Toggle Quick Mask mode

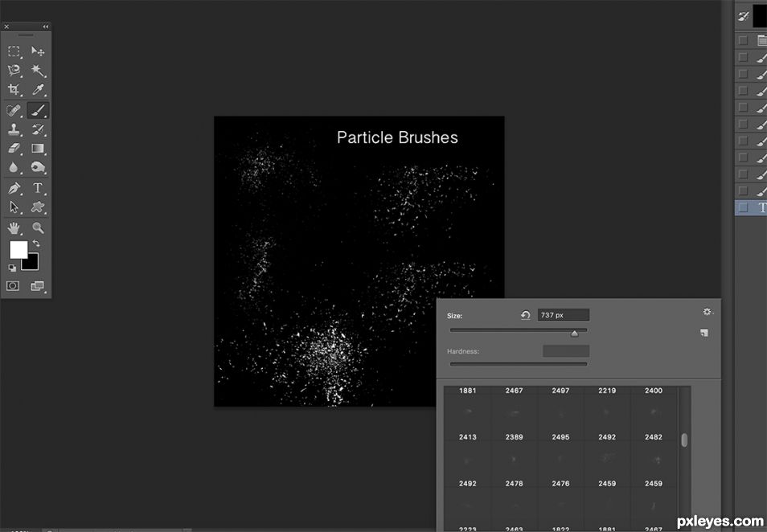click(13, 286)
